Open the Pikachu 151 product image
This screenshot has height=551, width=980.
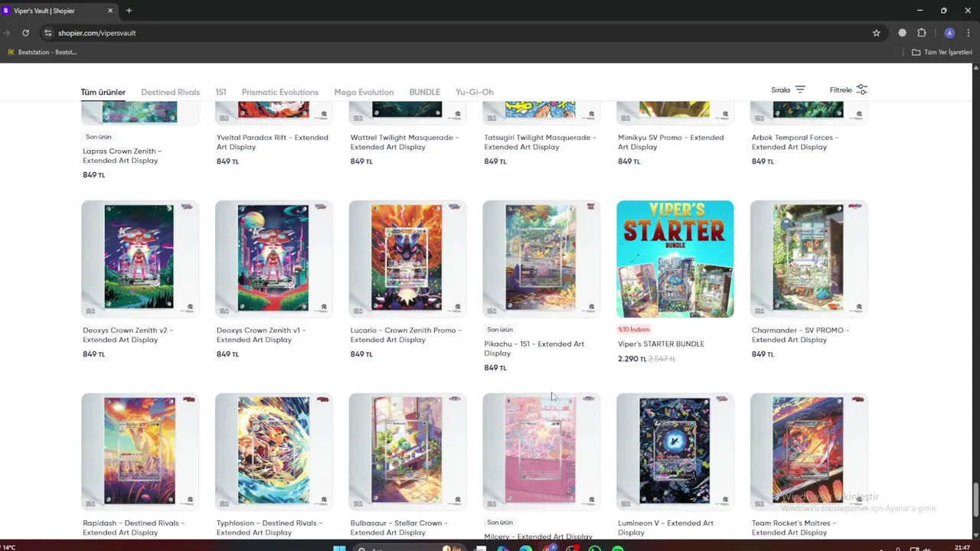541,259
